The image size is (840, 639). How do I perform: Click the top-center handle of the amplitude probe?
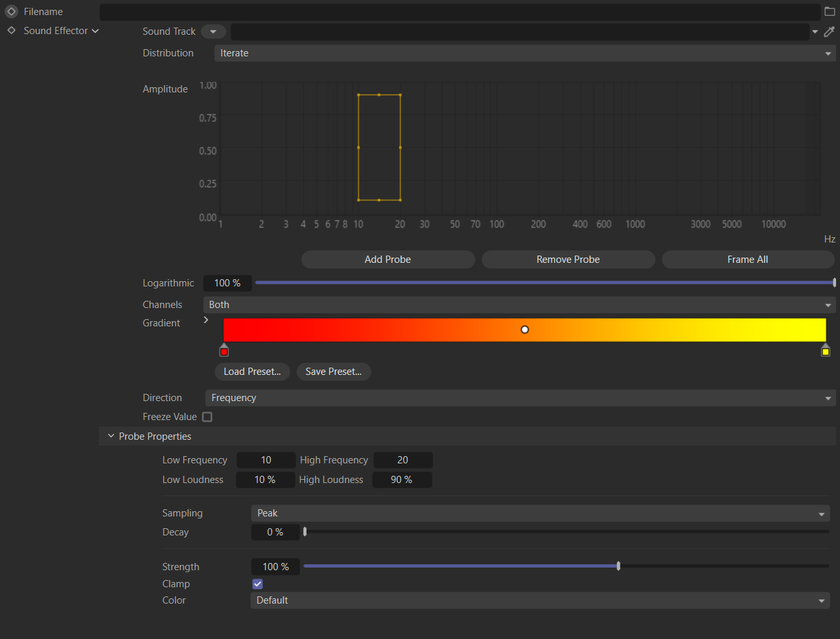coord(379,95)
